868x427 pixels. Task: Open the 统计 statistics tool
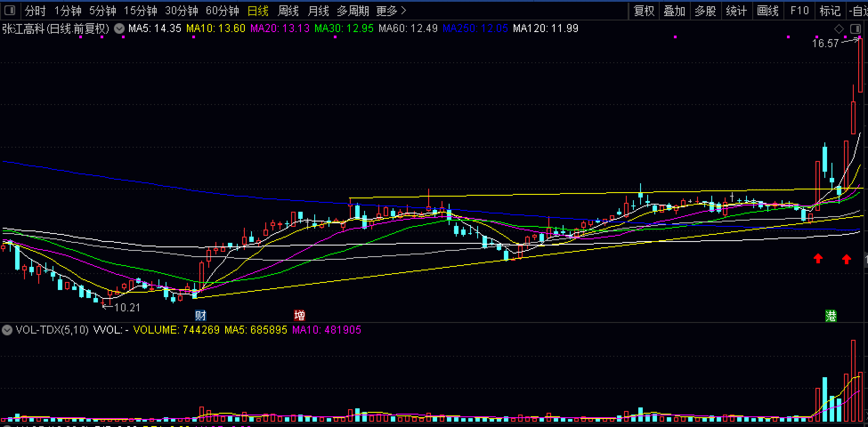coord(737,11)
